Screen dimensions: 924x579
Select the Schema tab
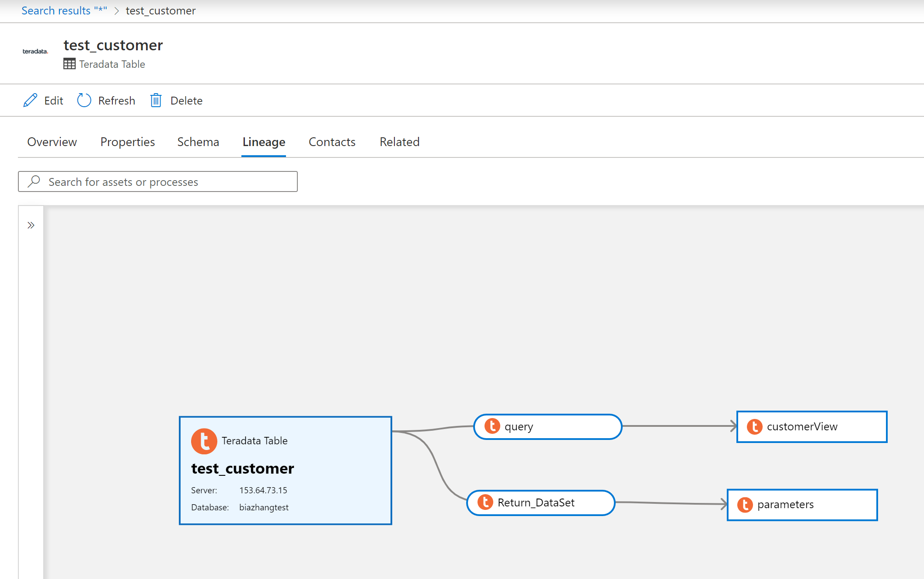(197, 141)
